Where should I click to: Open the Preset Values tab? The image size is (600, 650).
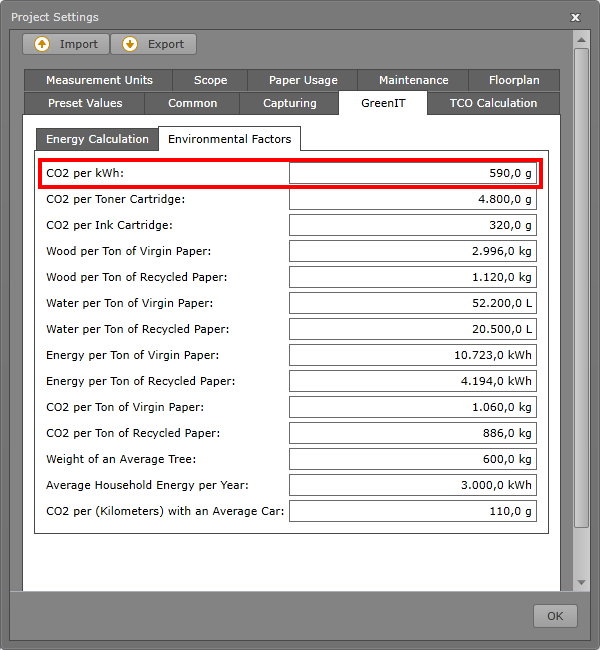point(85,103)
